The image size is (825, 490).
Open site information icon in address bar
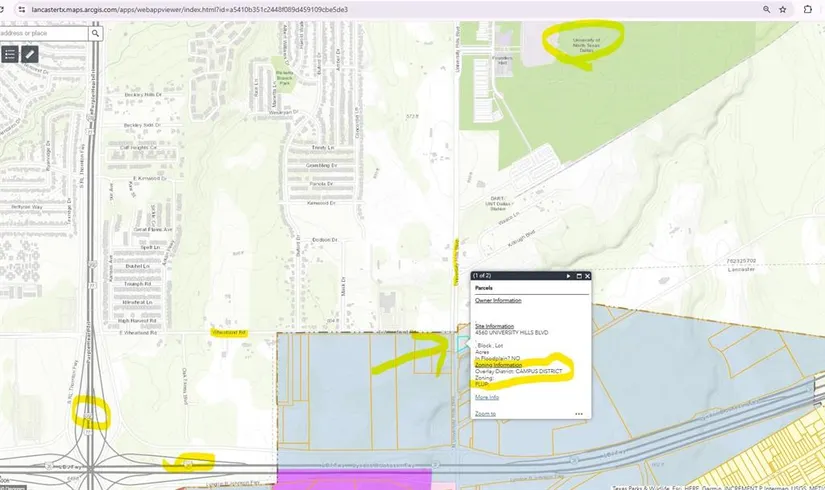[7, 9]
